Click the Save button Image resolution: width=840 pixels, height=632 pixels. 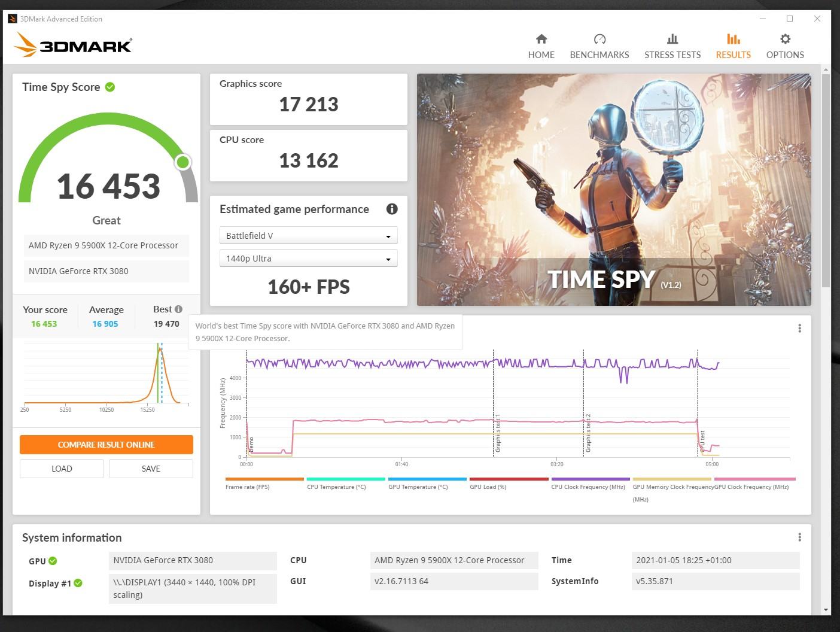coord(151,469)
